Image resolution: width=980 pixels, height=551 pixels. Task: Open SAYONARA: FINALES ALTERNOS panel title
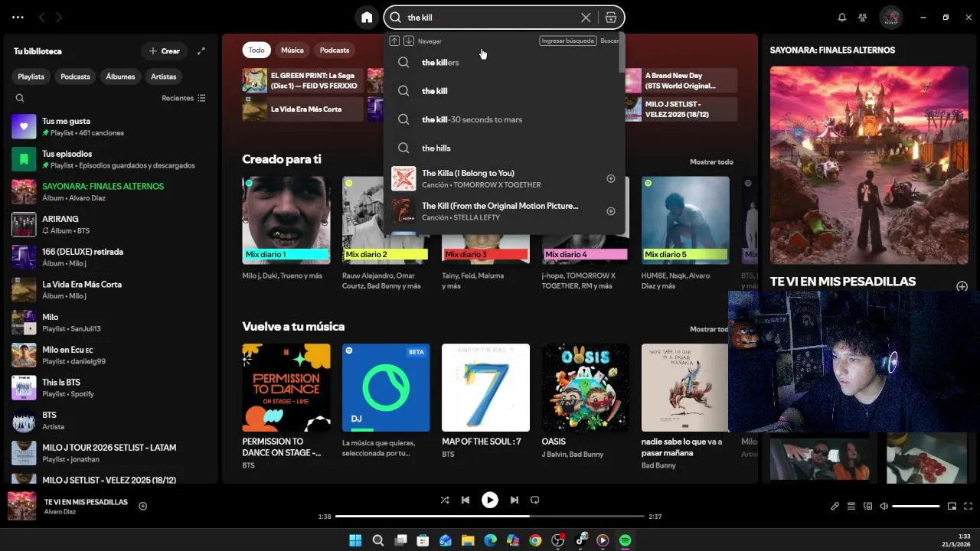pyautogui.click(x=832, y=50)
